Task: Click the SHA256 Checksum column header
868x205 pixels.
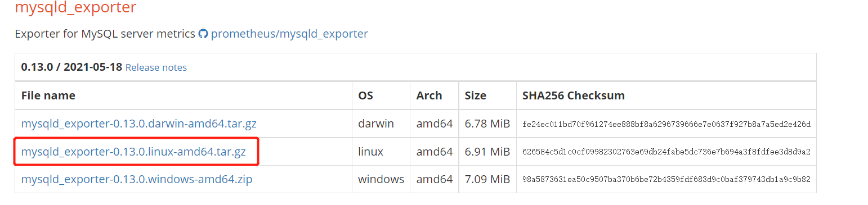Action: pyautogui.click(x=574, y=95)
